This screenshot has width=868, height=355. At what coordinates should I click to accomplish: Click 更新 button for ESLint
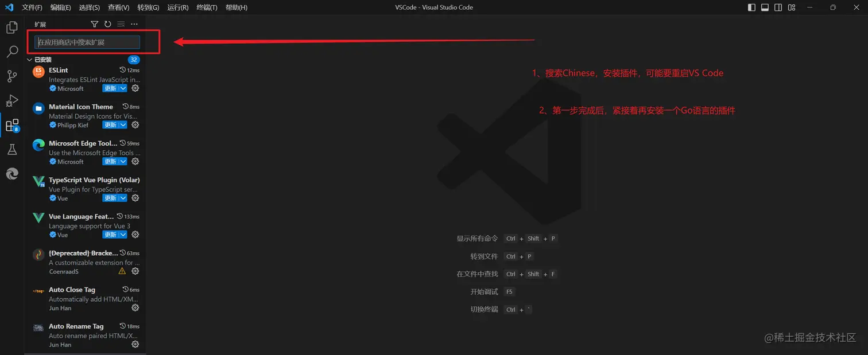(x=111, y=88)
